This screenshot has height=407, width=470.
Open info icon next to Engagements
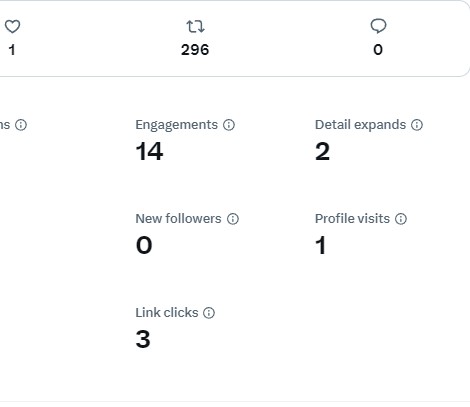pos(229,125)
